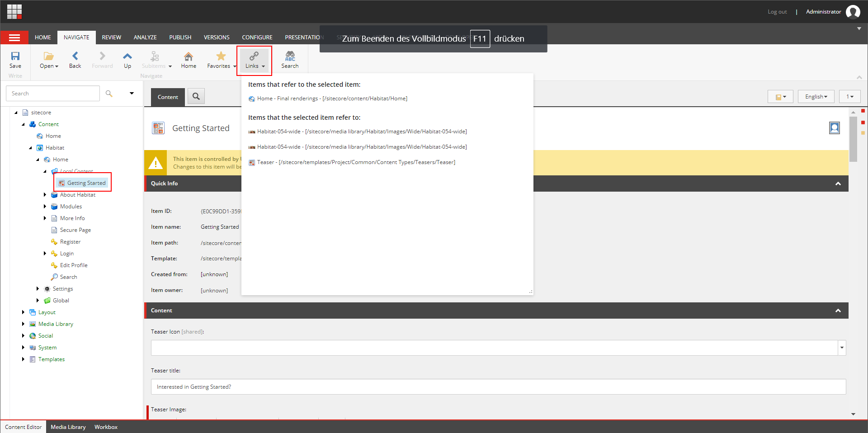Screen dimensions: 868x433
Task: Click the Up navigation arrow
Action: 127,56
